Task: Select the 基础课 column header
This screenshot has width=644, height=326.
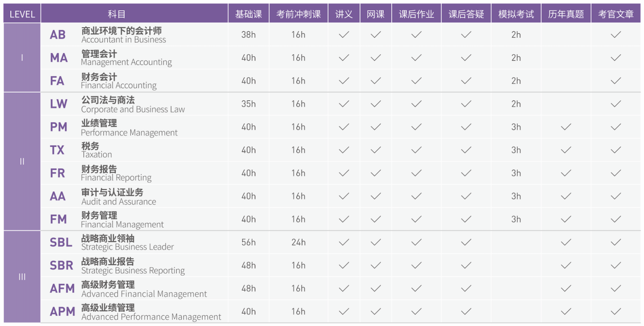Action: (x=248, y=14)
